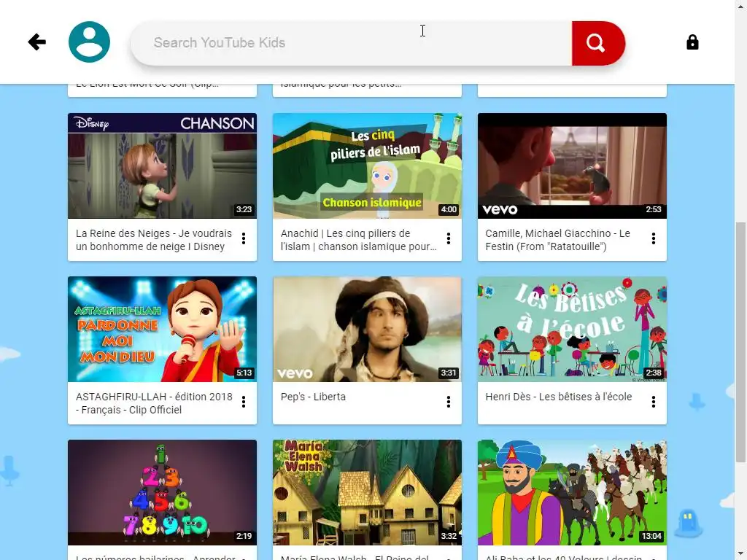
Task: Open the user profile avatar
Action: tap(89, 42)
